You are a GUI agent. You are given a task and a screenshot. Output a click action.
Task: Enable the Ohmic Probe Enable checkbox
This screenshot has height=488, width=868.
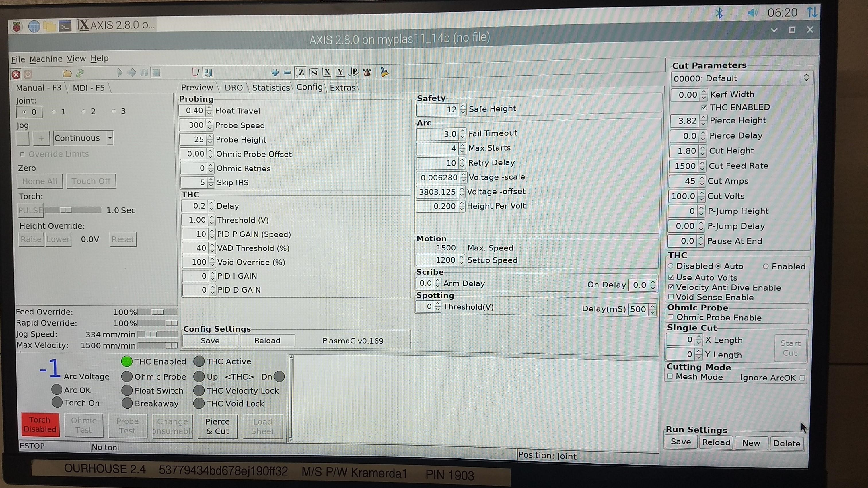pos(671,317)
